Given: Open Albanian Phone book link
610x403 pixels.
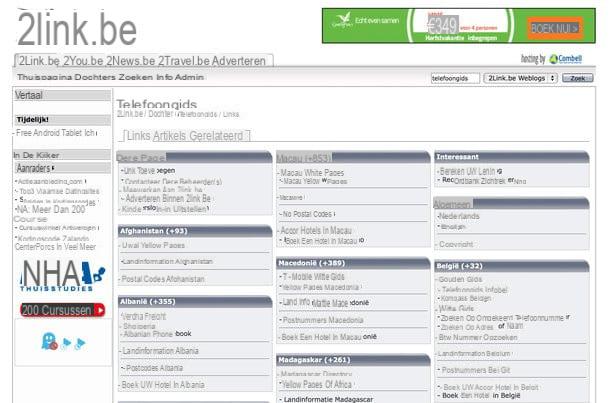Looking at the screenshot, I should pos(157,334).
